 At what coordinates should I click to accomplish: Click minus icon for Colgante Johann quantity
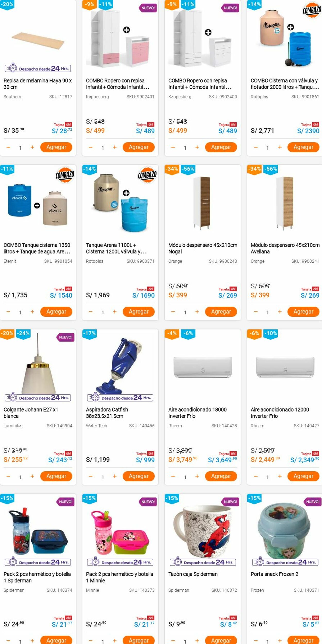tap(8, 476)
